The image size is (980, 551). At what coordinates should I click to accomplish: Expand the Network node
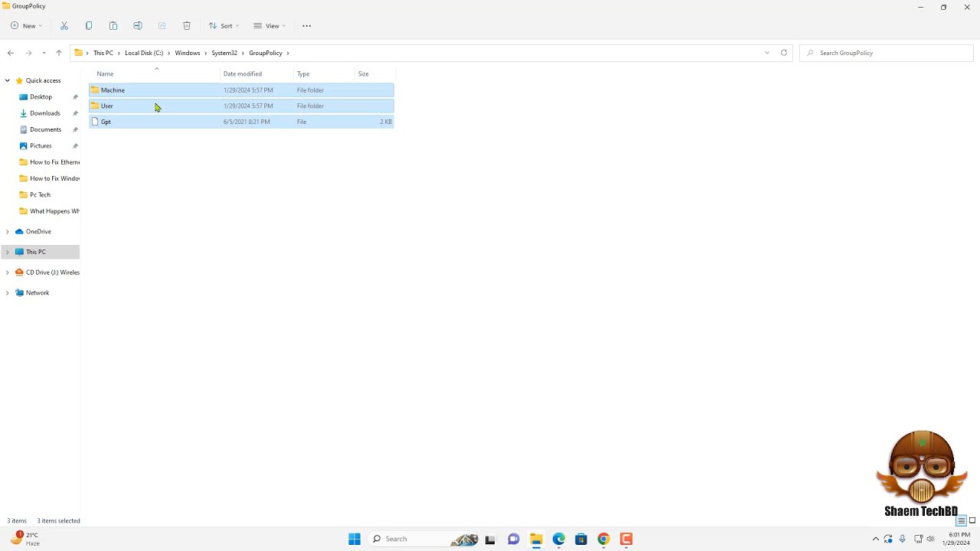8,293
